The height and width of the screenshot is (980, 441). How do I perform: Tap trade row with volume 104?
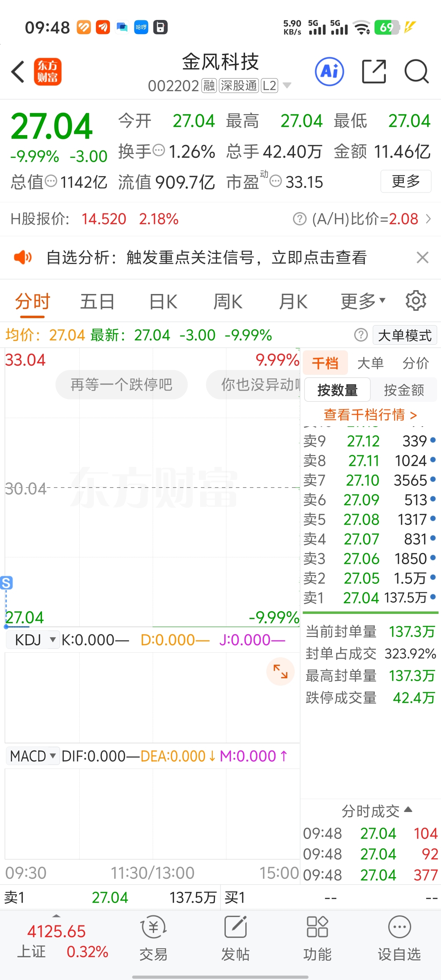370,834
